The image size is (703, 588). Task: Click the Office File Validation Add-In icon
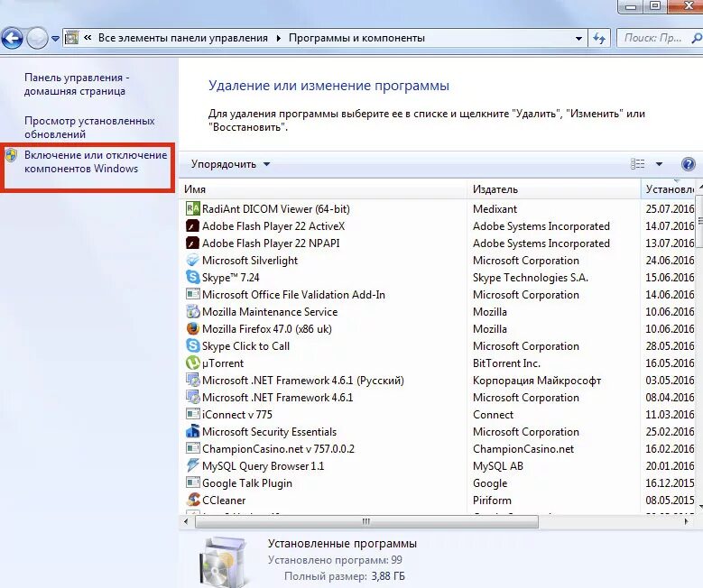coord(193,294)
